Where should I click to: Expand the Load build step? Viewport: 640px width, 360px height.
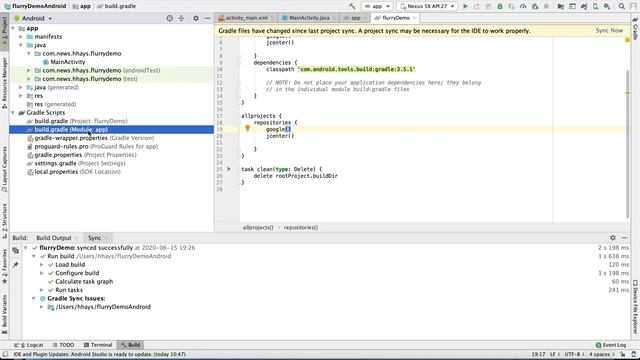pyautogui.click(x=42, y=264)
